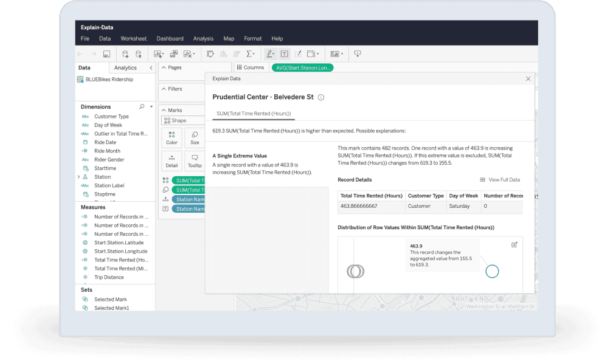Click the Show Mark Labels text icon
This screenshot has width=613, height=364.
pos(284,54)
